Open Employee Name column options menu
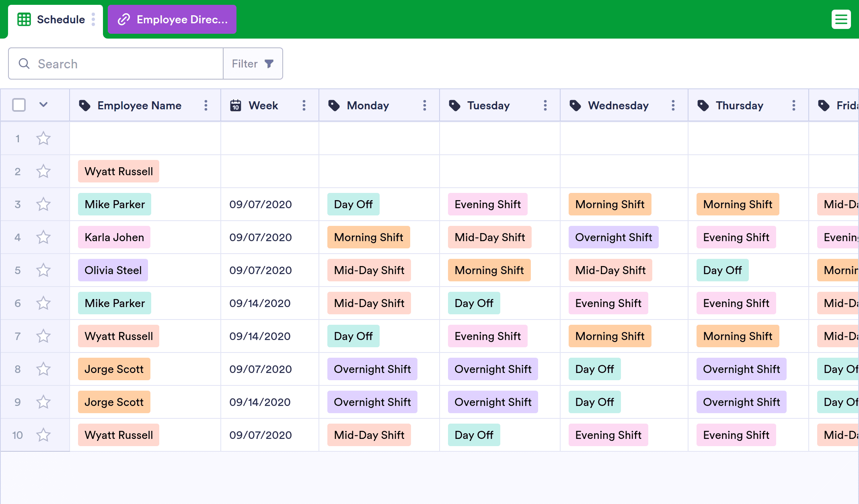This screenshot has width=859, height=504. (x=206, y=105)
